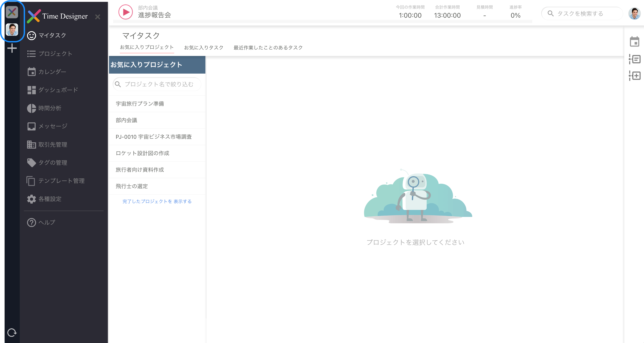This screenshot has height=343, width=644.
Task: Switch to 最近作業したことのあるタスク tab
Action: (268, 47)
